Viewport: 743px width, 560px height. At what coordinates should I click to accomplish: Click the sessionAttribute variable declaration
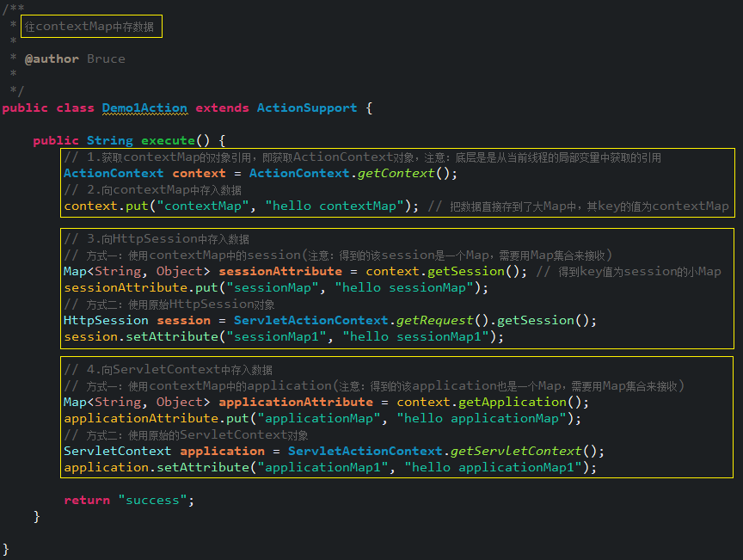pyautogui.click(x=280, y=272)
